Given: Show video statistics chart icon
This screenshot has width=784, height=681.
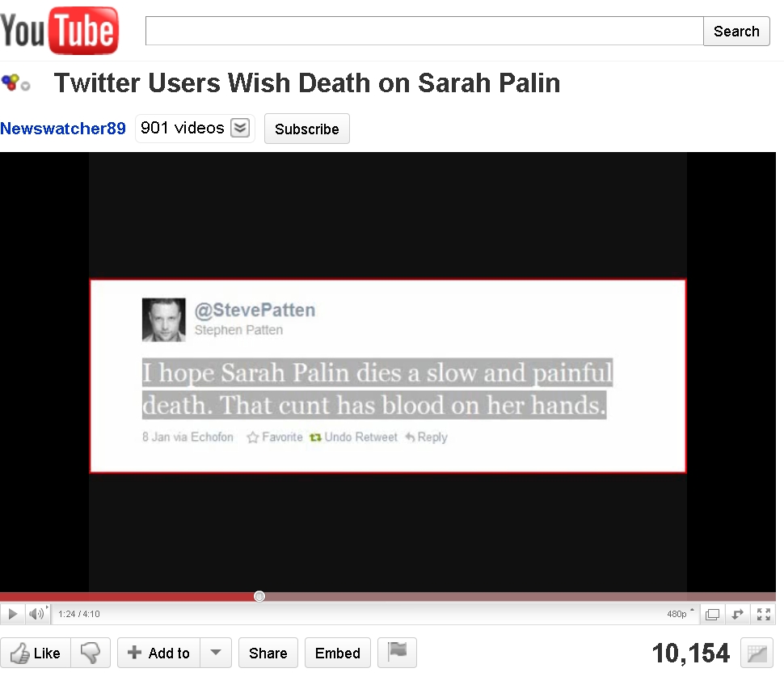Looking at the screenshot, I should tap(757, 653).
